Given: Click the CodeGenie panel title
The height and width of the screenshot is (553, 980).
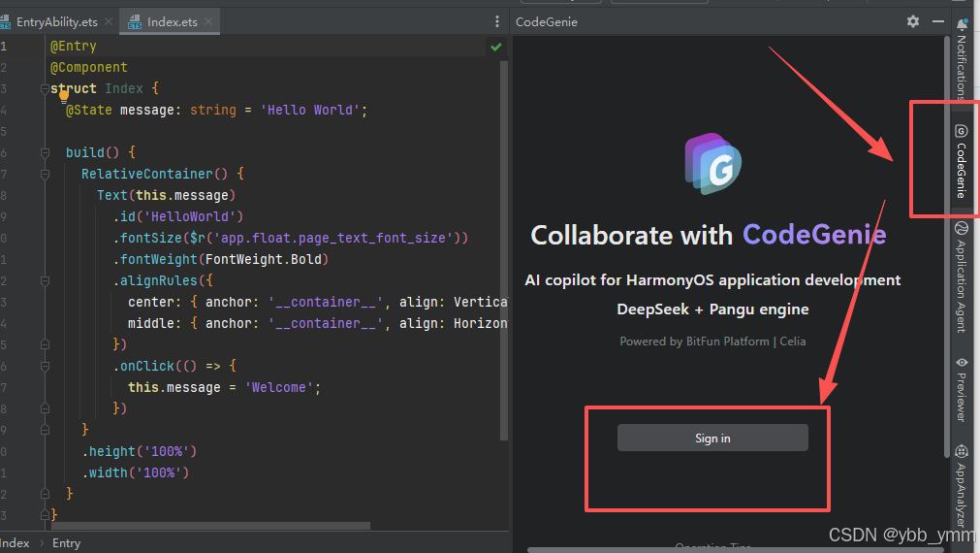Looking at the screenshot, I should click(547, 22).
